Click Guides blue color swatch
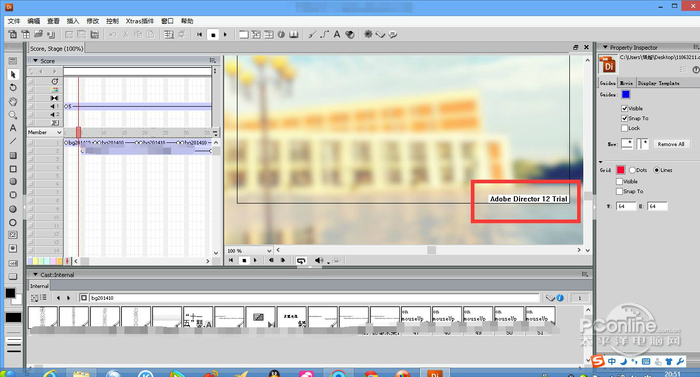Image resolution: width=700 pixels, height=377 pixels. click(626, 94)
